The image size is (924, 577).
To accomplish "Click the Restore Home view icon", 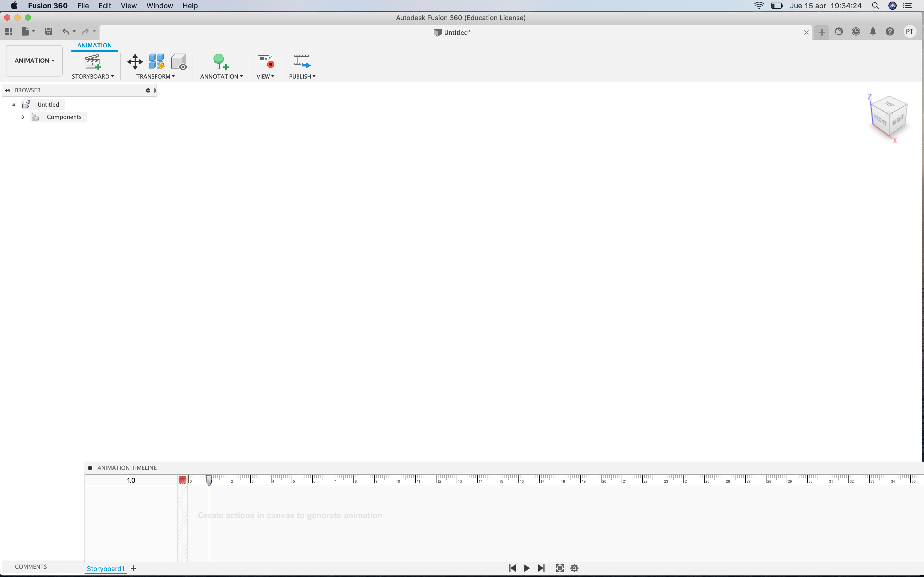I will click(x=559, y=568).
